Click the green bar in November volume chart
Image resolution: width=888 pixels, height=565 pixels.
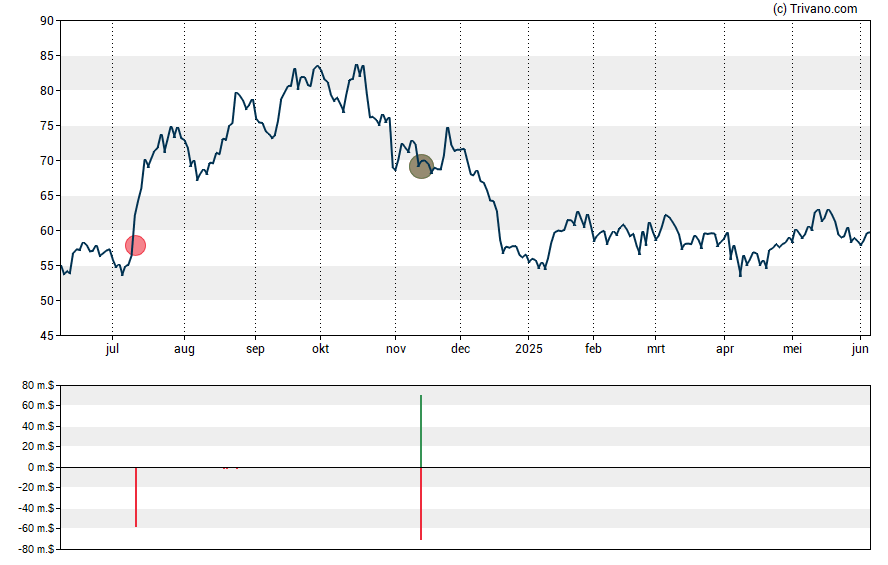click(x=421, y=431)
